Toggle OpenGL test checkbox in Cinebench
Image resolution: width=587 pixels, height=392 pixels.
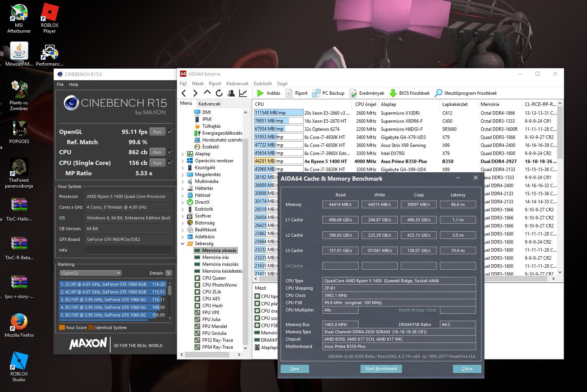click(170, 132)
